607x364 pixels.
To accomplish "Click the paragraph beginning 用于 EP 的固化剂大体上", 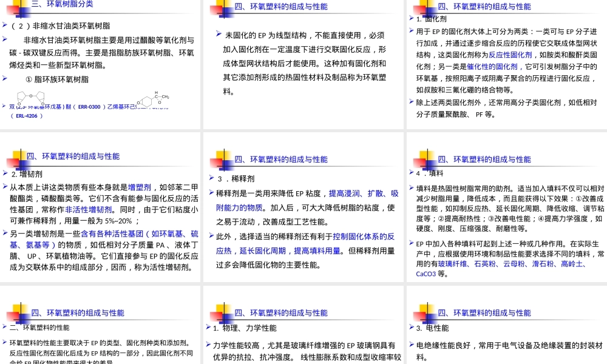I will [x=506, y=61].
